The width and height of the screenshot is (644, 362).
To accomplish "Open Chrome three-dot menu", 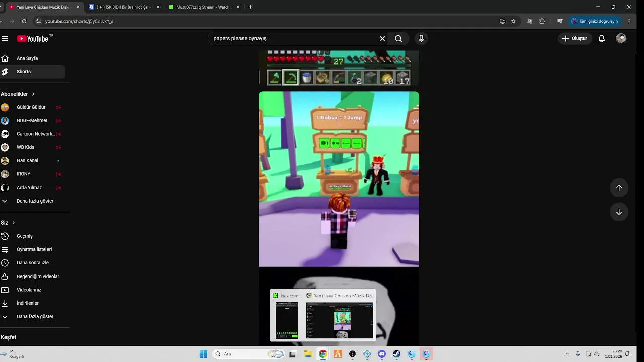I will [x=629, y=21].
